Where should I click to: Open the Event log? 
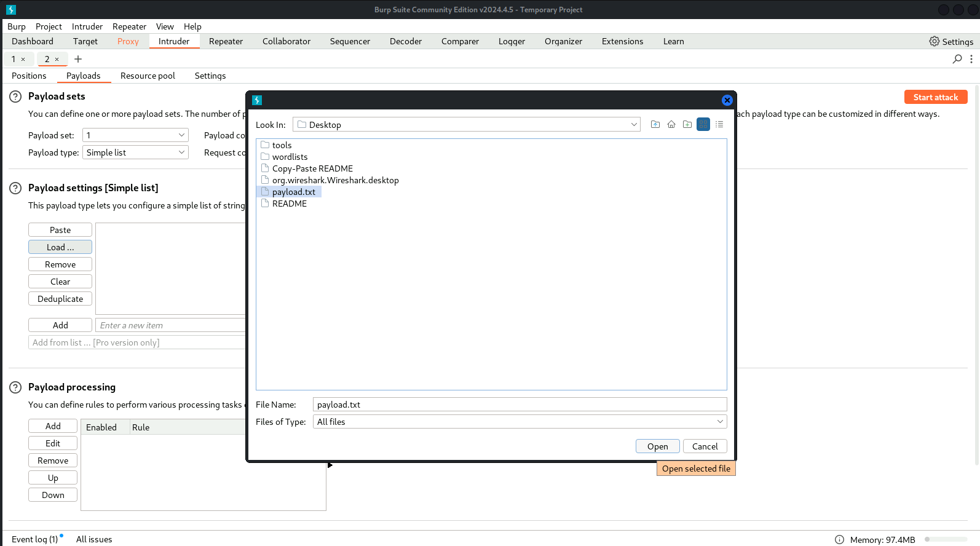click(x=35, y=539)
